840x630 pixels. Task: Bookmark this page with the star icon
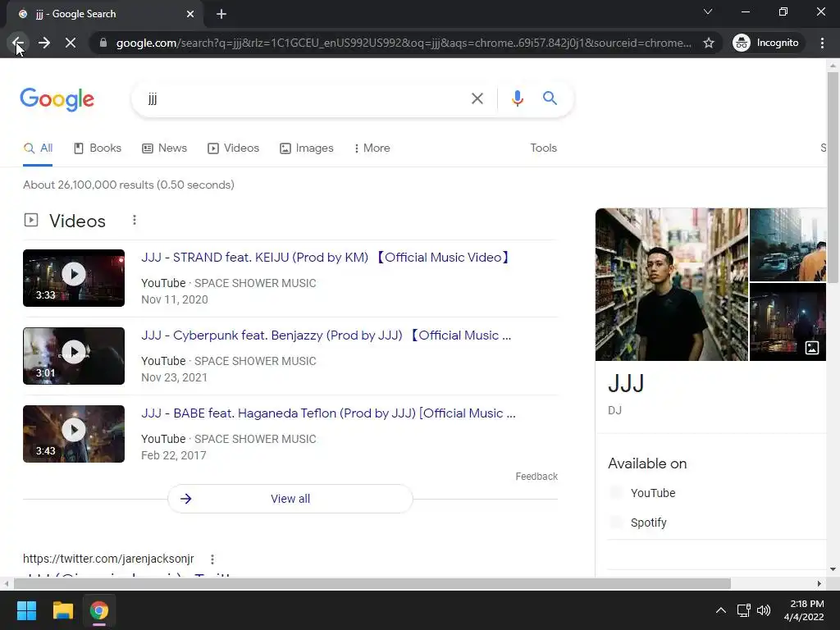click(x=709, y=43)
